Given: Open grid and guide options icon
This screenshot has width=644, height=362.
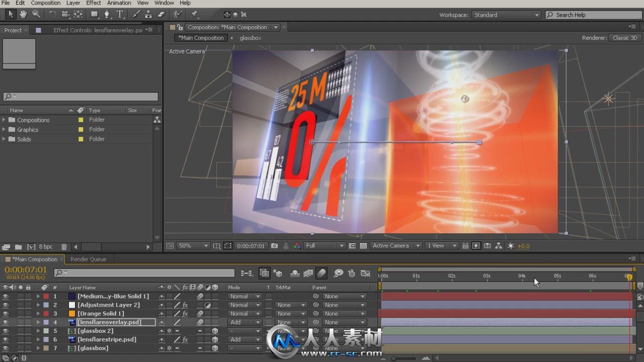Looking at the screenshot, I should [x=216, y=246].
